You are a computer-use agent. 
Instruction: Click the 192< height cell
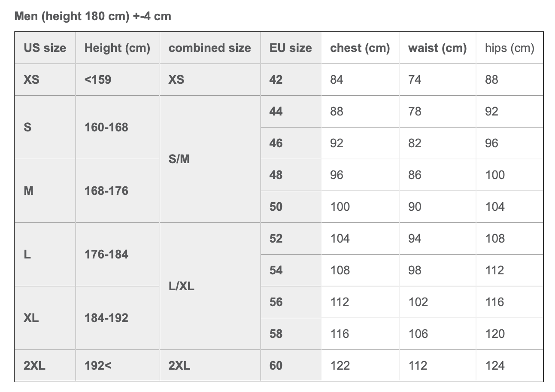point(118,366)
